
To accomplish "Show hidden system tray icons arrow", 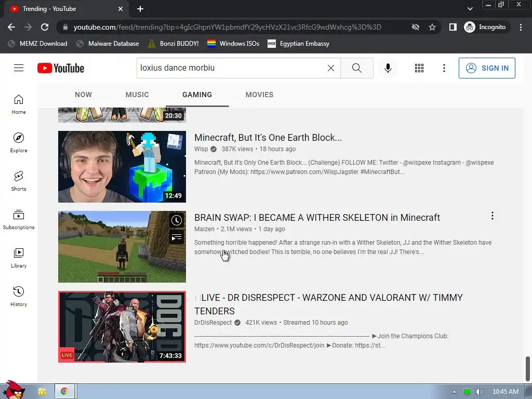I will [x=454, y=392].
